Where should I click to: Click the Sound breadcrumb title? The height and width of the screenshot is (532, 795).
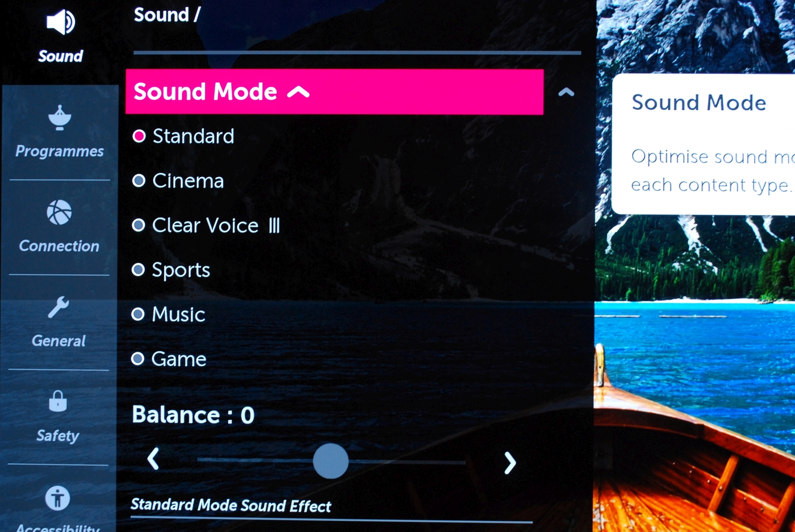click(x=161, y=15)
